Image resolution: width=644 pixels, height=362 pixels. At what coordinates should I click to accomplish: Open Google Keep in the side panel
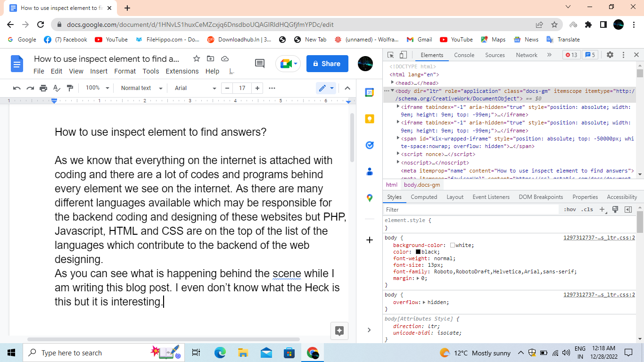370,119
